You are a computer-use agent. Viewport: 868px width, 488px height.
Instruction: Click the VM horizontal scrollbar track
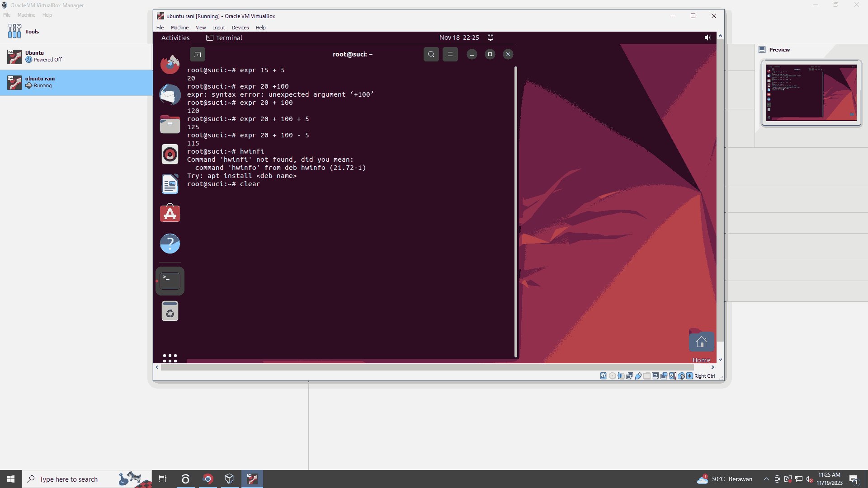click(x=427, y=367)
